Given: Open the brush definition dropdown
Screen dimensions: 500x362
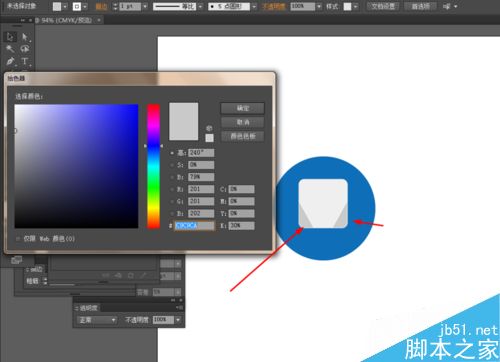Looking at the screenshot, I should coord(254,6).
